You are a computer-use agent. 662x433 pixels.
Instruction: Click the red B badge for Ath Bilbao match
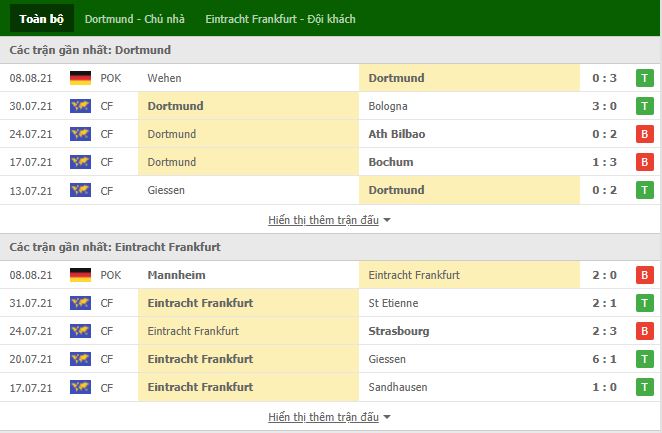click(x=645, y=134)
